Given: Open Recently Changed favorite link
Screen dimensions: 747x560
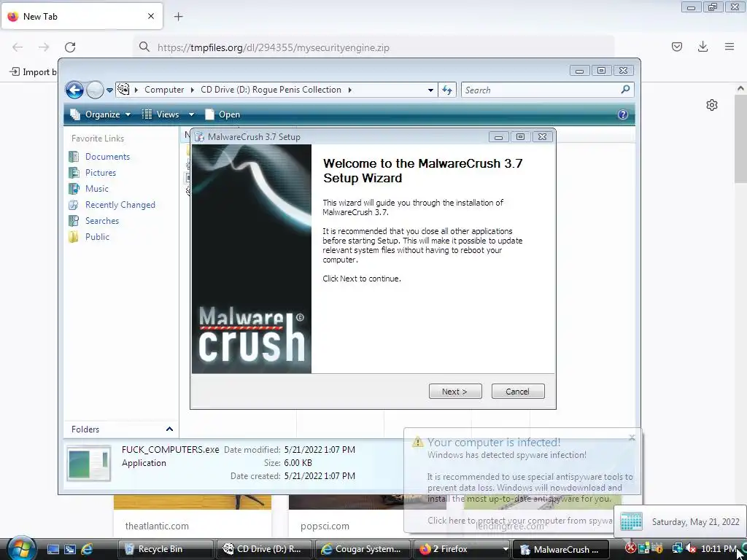Looking at the screenshot, I should click(120, 205).
